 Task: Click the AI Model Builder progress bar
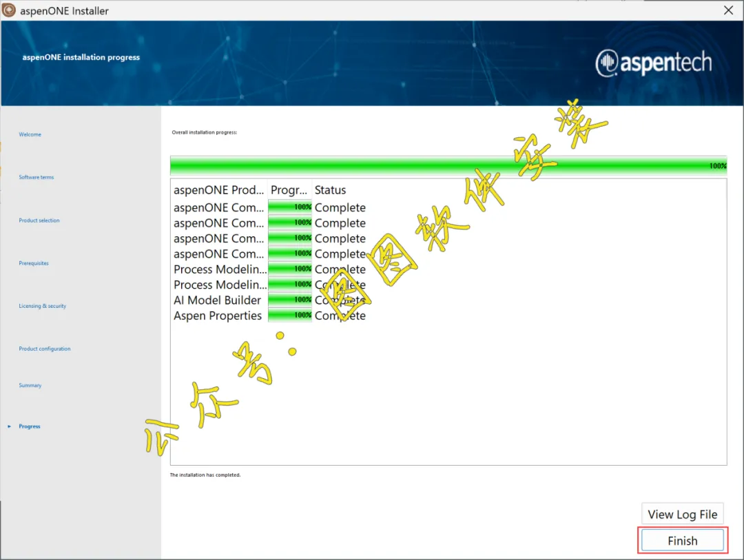[x=290, y=300]
